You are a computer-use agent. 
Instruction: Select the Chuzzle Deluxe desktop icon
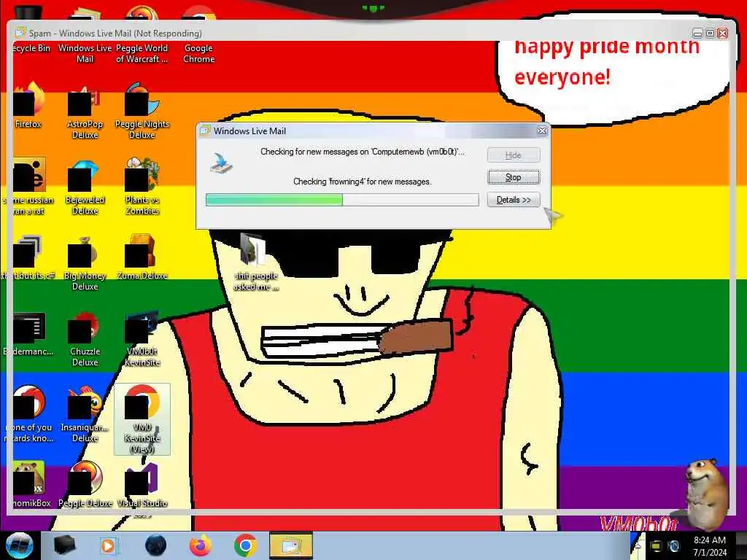85,338
